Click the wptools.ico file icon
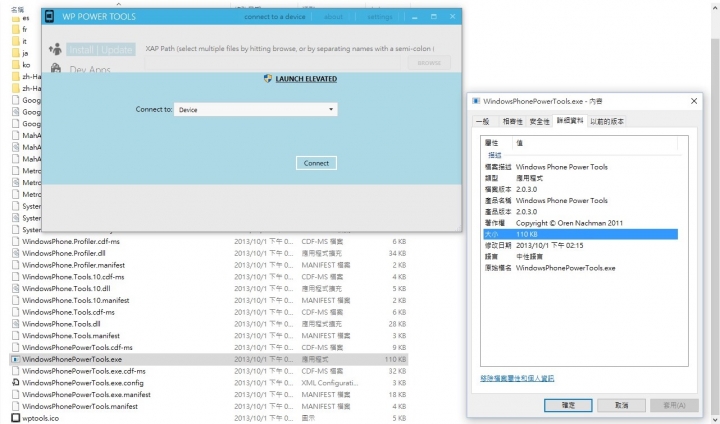Image resolution: width=720 pixels, height=424 pixels. pos(16,418)
